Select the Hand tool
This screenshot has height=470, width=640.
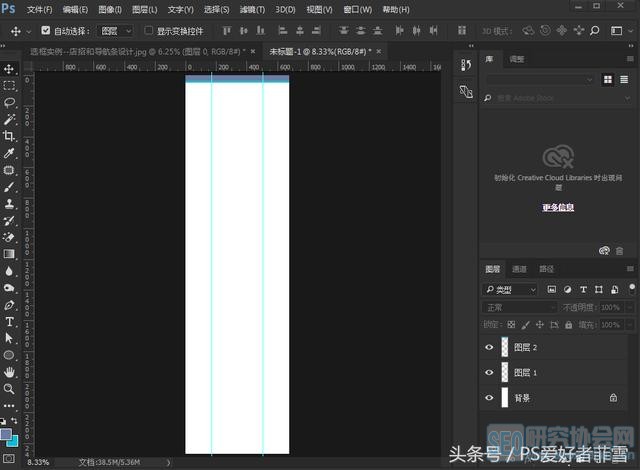click(x=9, y=372)
